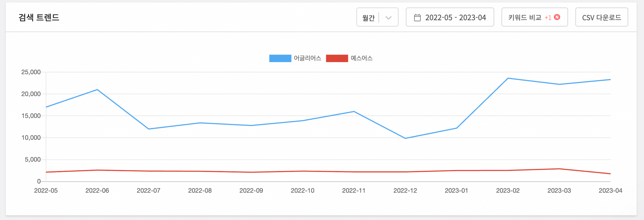Toggle the red 예스어스 legend swatch
The height and width of the screenshot is (220, 644).
click(x=337, y=58)
